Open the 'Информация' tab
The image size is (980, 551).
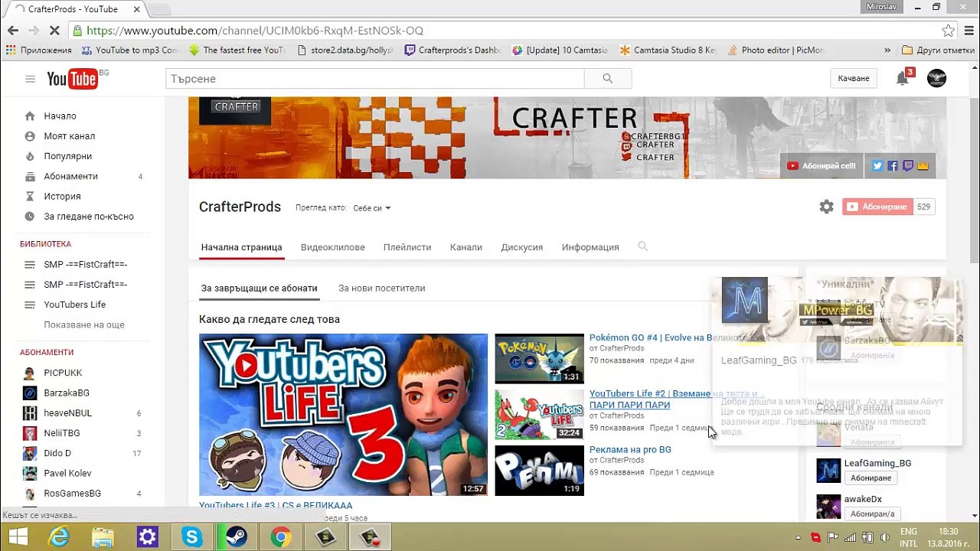click(x=590, y=247)
